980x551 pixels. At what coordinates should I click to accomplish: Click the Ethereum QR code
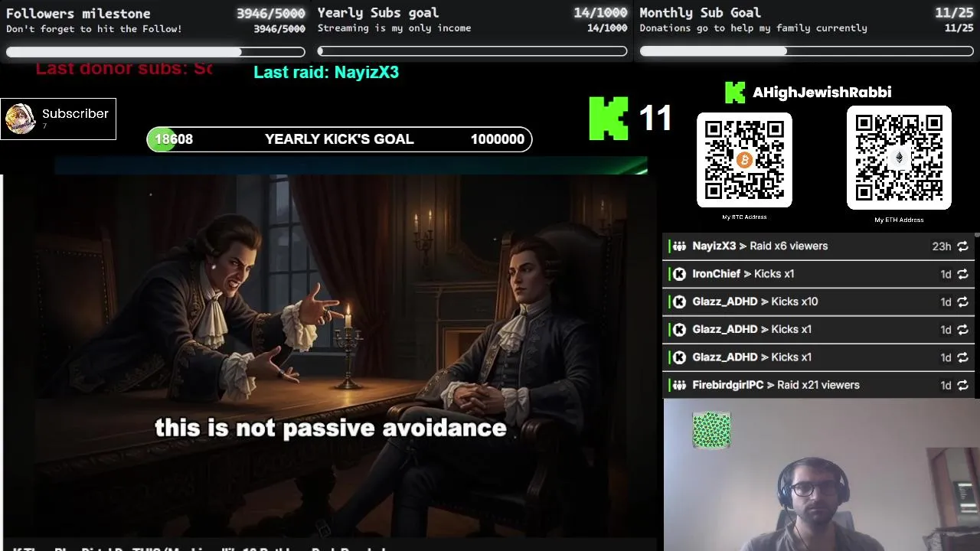point(899,158)
